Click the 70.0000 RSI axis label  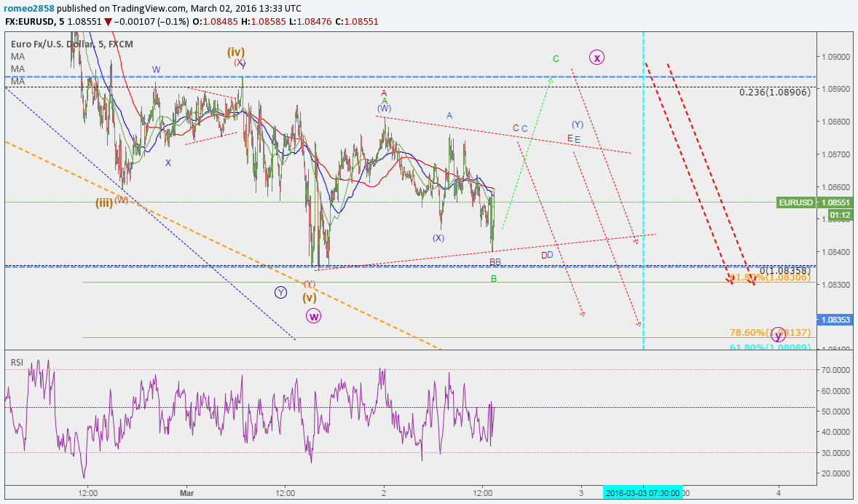point(835,371)
